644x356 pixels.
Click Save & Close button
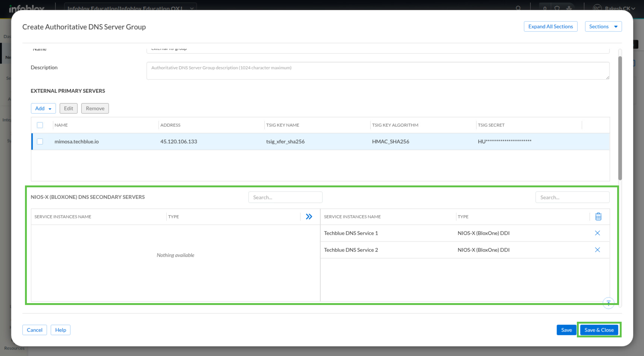click(599, 330)
